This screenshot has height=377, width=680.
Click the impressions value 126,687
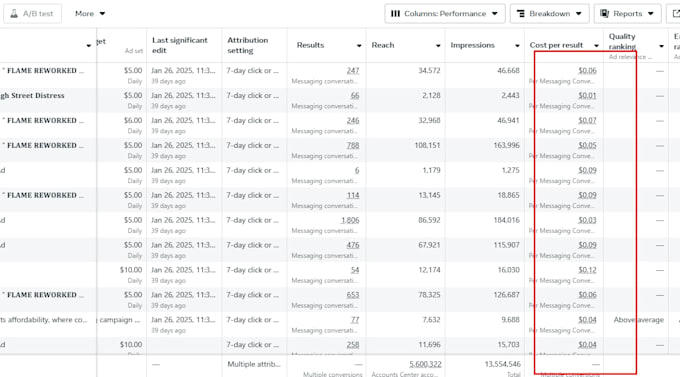[506, 295]
